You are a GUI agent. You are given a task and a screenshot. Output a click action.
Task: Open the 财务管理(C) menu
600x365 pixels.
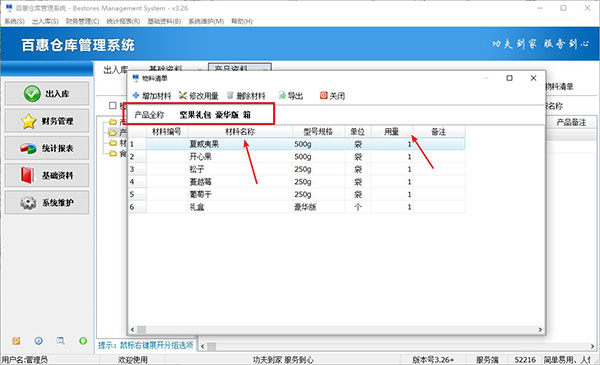82,21
